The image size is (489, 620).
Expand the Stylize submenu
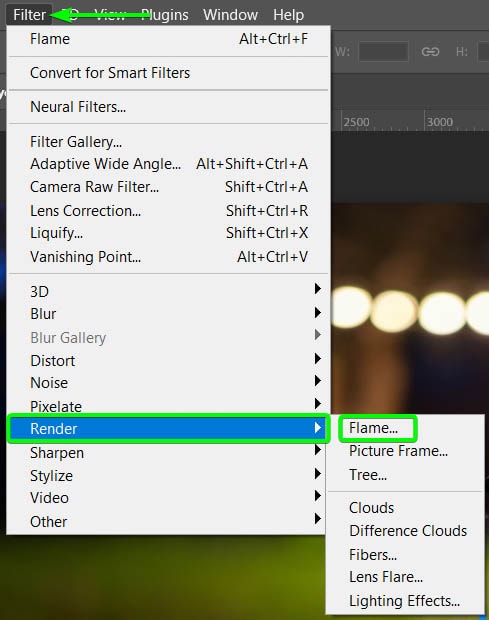(x=168, y=475)
